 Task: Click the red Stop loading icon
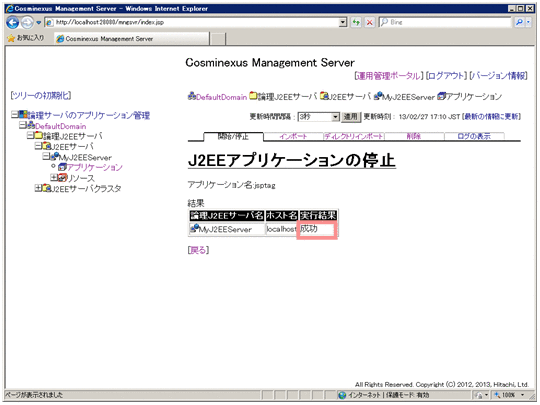coord(370,22)
